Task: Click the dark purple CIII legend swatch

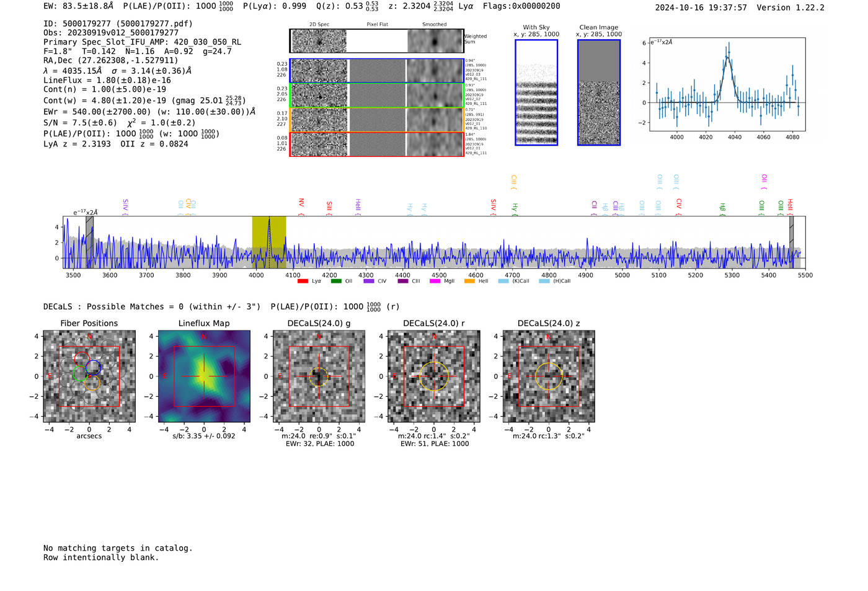Action: (403, 281)
